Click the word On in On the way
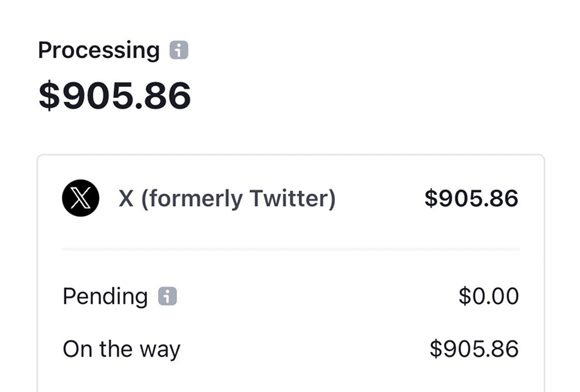This screenshot has height=392, width=580. coord(77,349)
